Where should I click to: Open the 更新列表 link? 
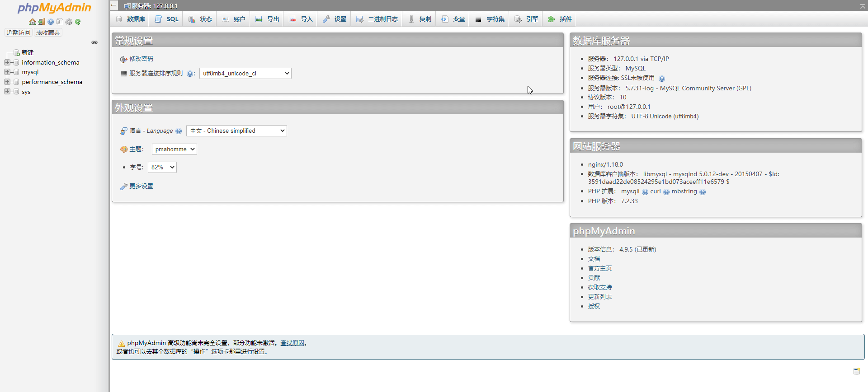[x=600, y=297]
